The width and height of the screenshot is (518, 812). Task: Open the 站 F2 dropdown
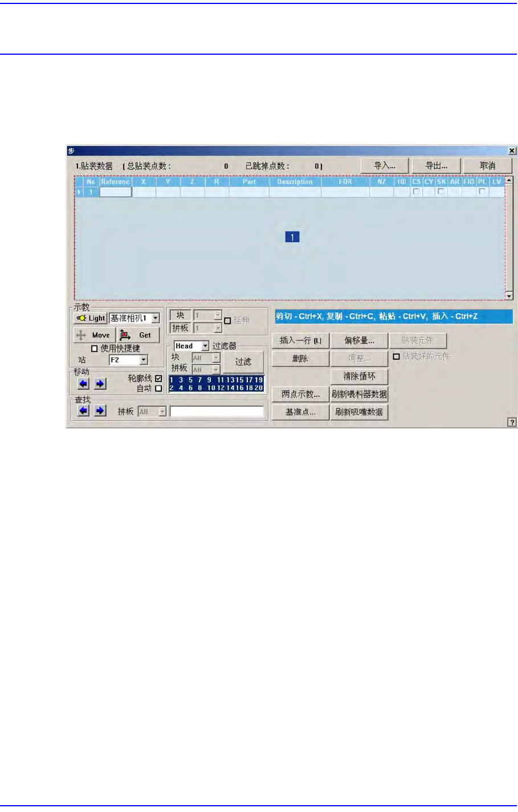pyautogui.click(x=144, y=360)
